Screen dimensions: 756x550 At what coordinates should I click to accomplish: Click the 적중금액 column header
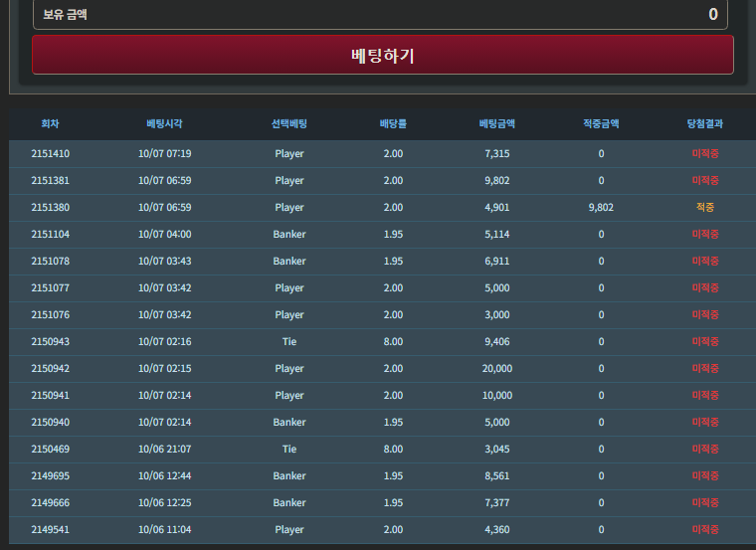click(x=601, y=124)
